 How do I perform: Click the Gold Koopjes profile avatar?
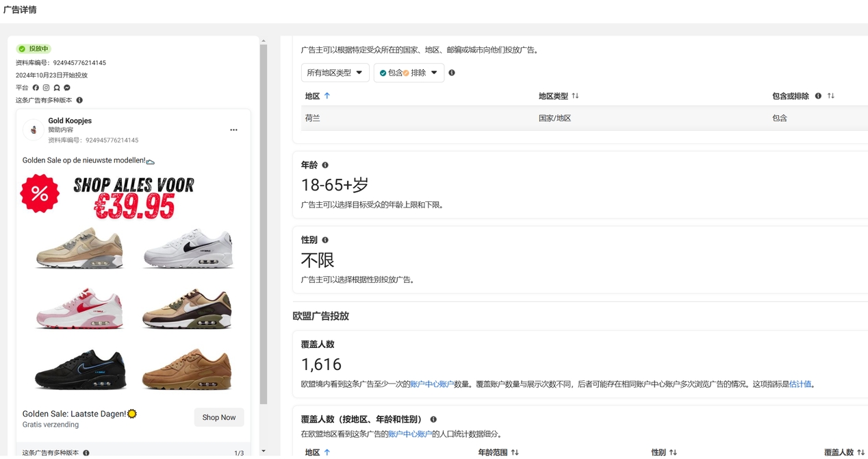click(x=33, y=129)
